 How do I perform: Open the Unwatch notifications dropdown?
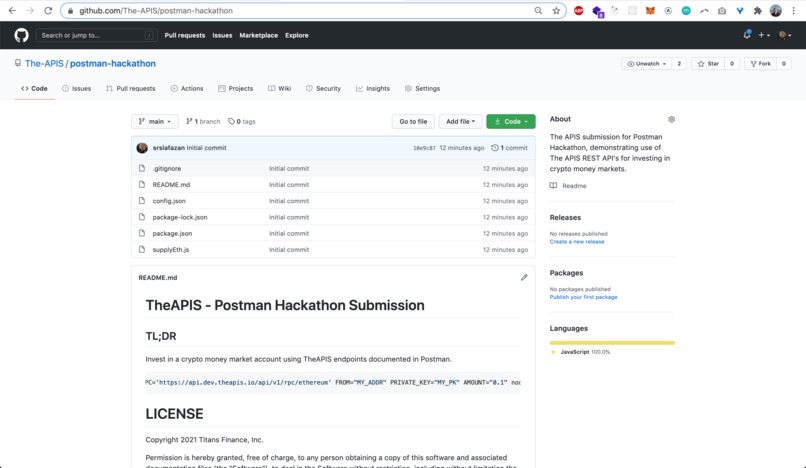(x=647, y=64)
